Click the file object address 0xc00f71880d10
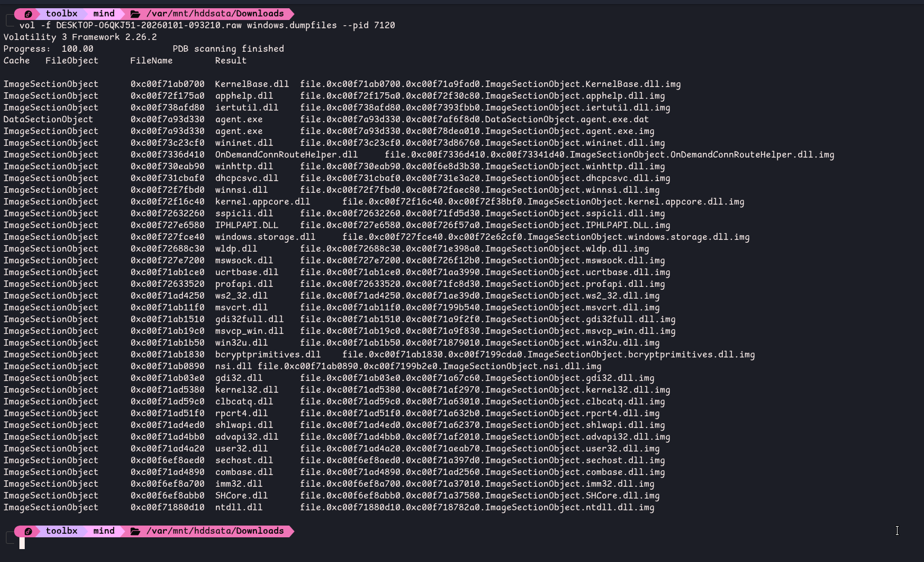The height and width of the screenshot is (562, 924). tap(167, 507)
